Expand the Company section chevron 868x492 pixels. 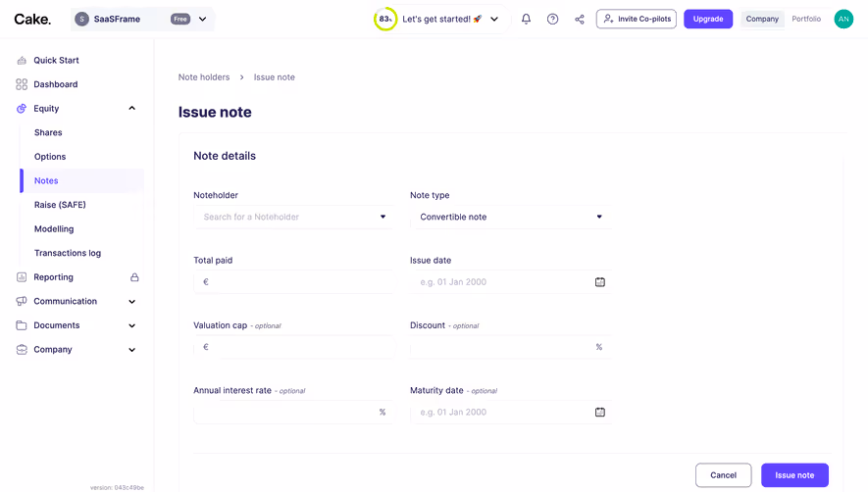[131, 350]
